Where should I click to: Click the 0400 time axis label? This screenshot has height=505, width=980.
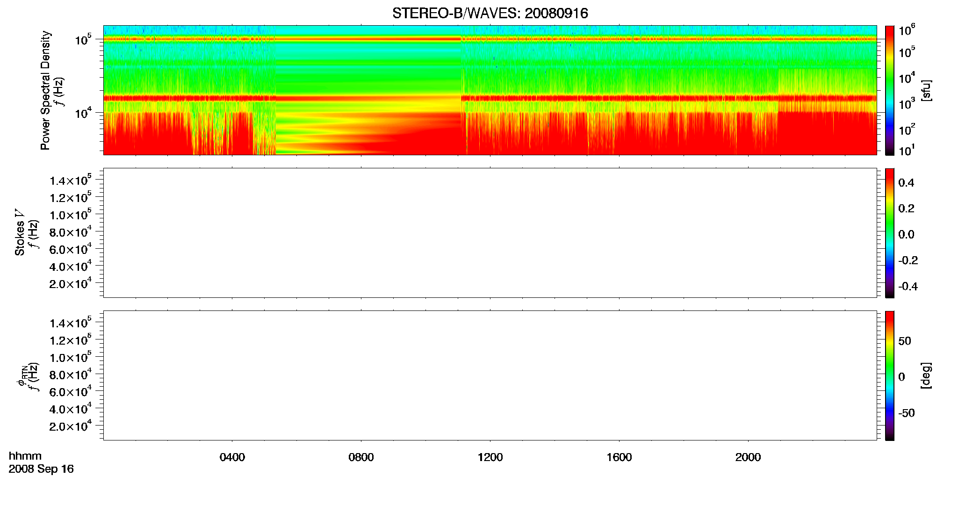tap(232, 457)
